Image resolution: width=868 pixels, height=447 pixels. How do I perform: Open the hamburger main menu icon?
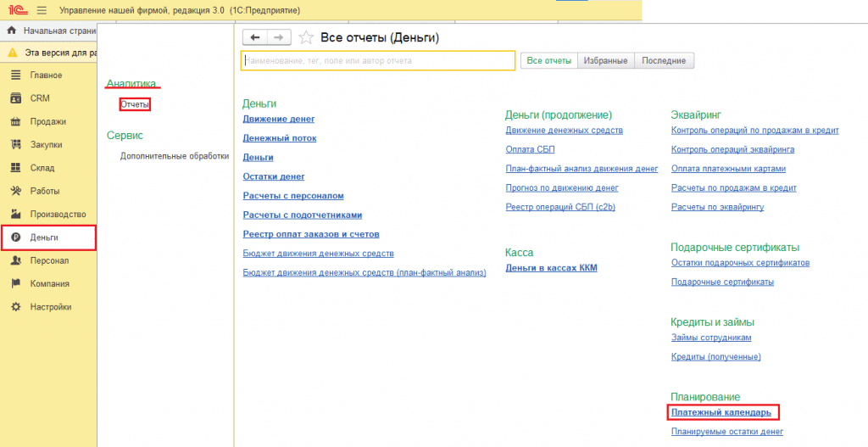pyautogui.click(x=42, y=10)
